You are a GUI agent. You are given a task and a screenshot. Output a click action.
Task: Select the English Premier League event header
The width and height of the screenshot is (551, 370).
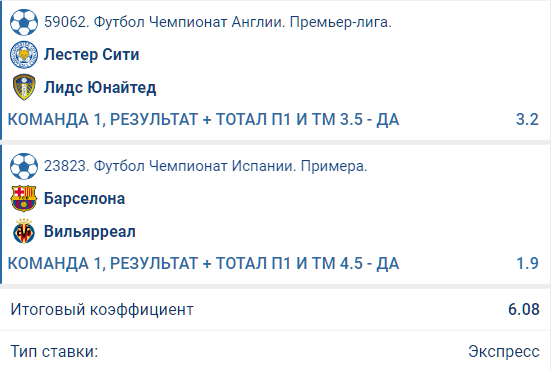pyautogui.click(x=218, y=22)
